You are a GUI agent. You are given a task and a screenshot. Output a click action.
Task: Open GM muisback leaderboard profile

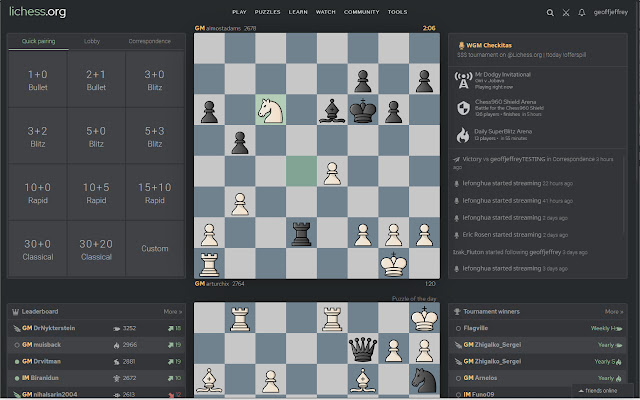(x=41, y=345)
